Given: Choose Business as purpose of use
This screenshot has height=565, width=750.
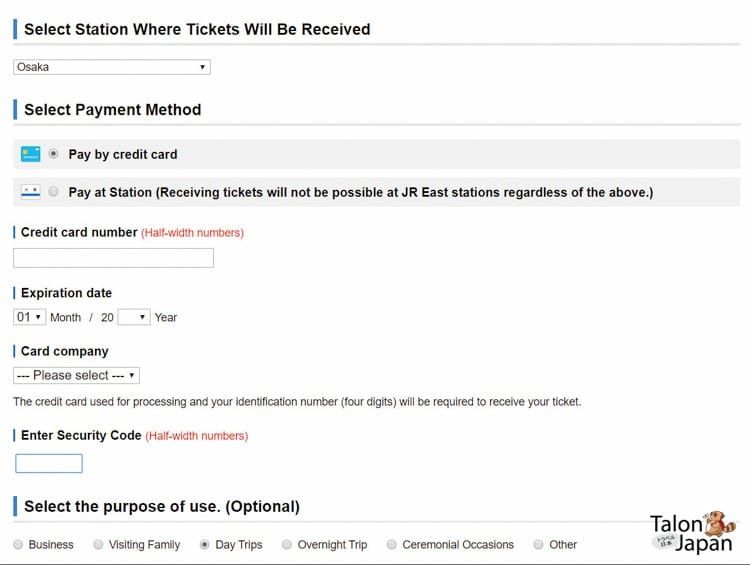Looking at the screenshot, I should [18, 544].
